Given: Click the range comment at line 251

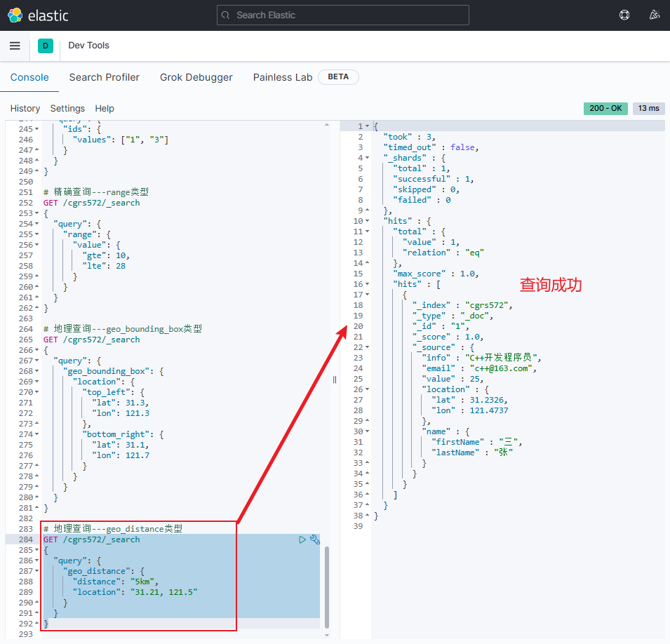Looking at the screenshot, I should [96, 192].
